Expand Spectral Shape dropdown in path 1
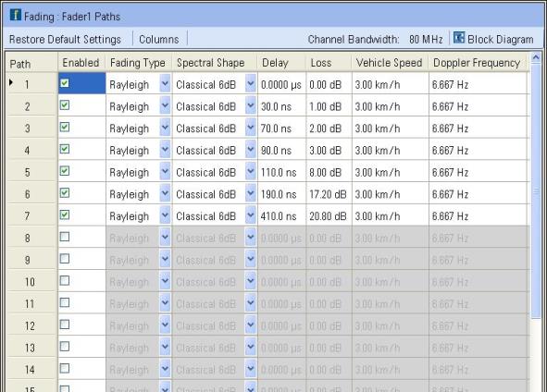This screenshot has height=392, width=547. click(x=251, y=83)
